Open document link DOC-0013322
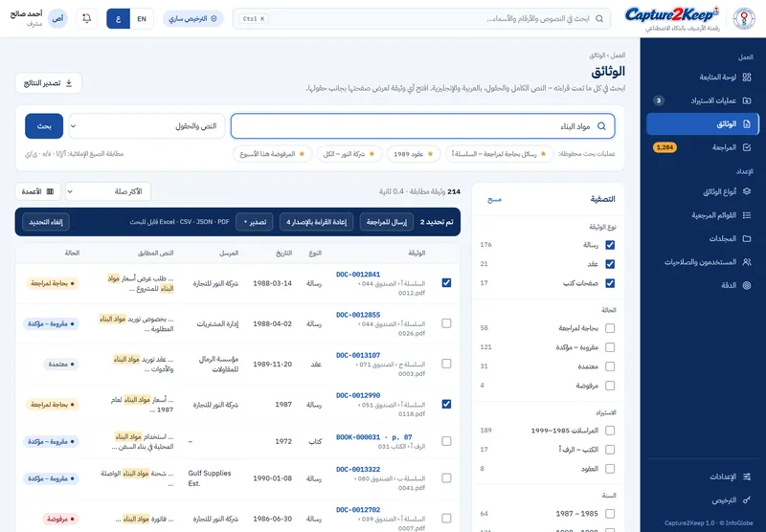The height and width of the screenshot is (532, 766). tap(358, 470)
